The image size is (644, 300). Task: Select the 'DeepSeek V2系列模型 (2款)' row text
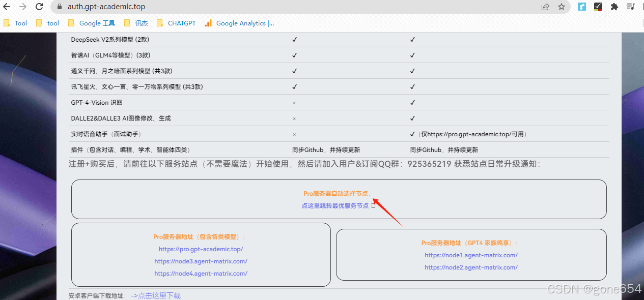(110, 40)
